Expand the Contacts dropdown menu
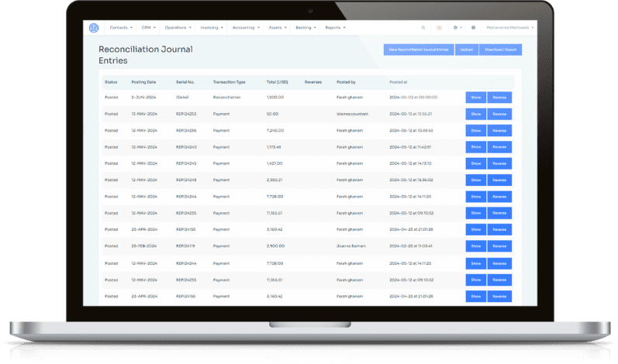 121,28
